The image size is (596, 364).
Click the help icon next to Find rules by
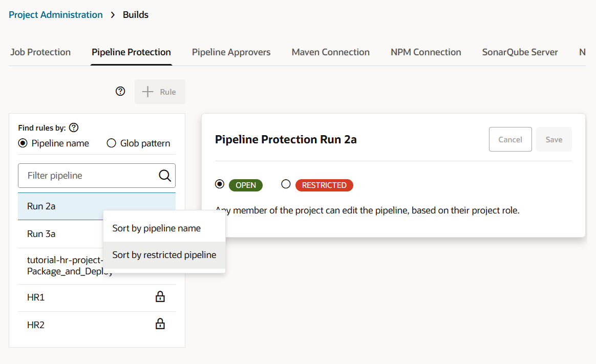tap(74, 127)
